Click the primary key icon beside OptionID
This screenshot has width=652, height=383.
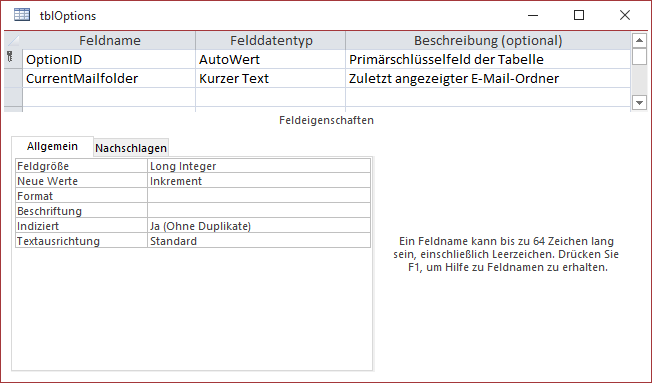(x=10, y=56)
